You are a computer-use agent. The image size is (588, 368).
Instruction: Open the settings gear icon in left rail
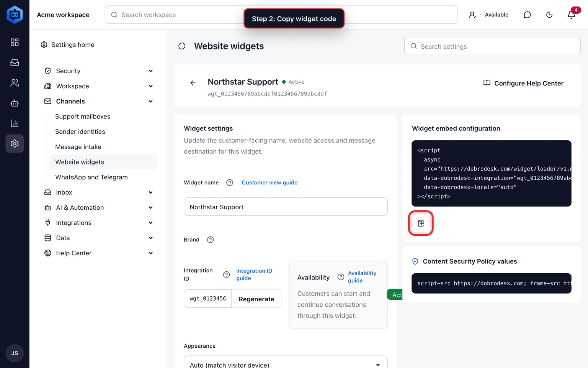pyautogui.click(x=15, y=143)
